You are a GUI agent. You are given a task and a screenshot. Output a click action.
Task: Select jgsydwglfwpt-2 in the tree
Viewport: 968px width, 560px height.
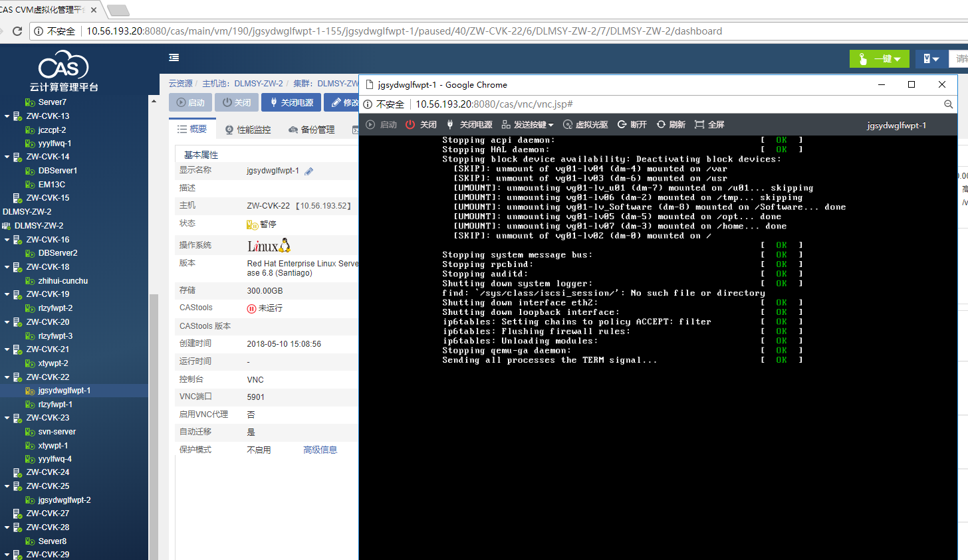(64, 500)
